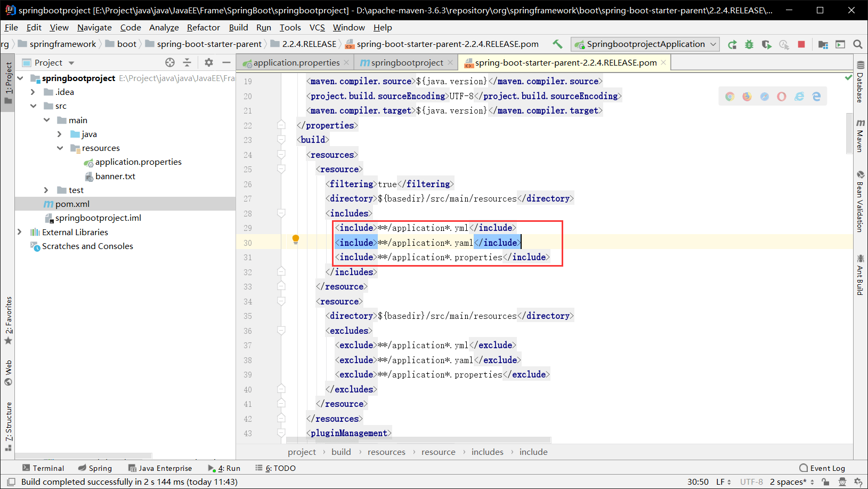
Task: Hide the Project tool window
Action: tap(226, 62)
